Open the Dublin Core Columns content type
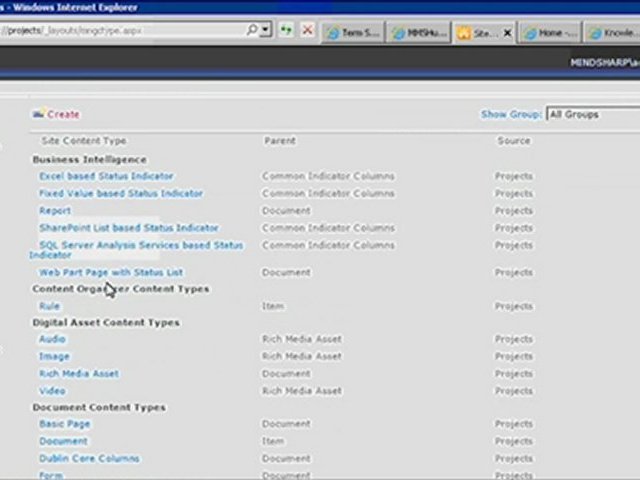This screenshot has width=640, height=480. point(89,458)
